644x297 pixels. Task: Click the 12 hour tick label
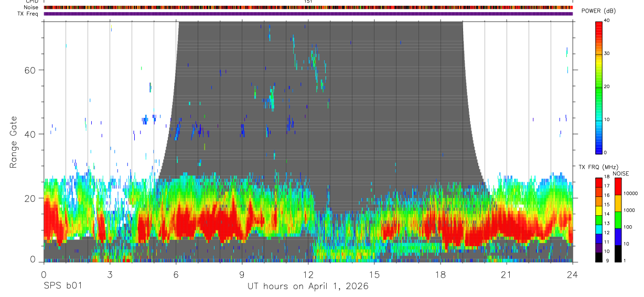tap(308, 274)
